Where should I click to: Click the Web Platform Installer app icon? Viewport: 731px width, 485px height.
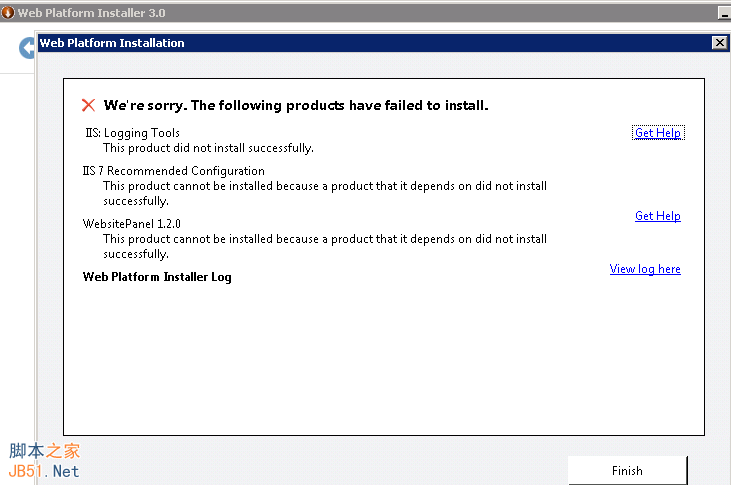click(9, 13)
